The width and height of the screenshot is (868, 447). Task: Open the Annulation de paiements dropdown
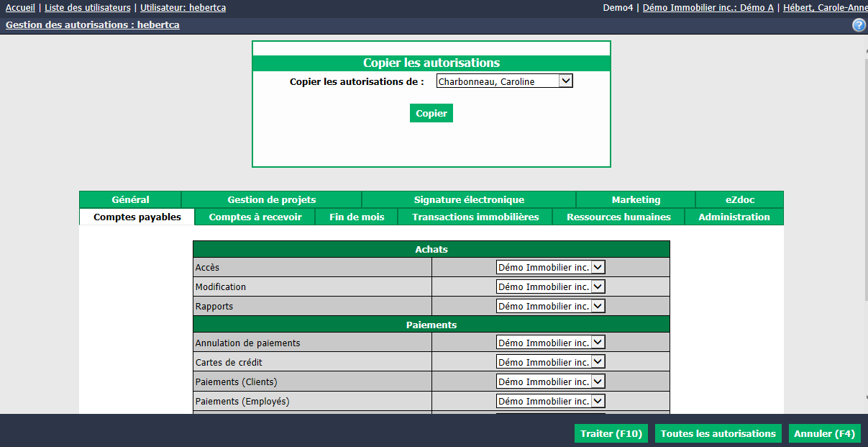[x=551, y=343]
